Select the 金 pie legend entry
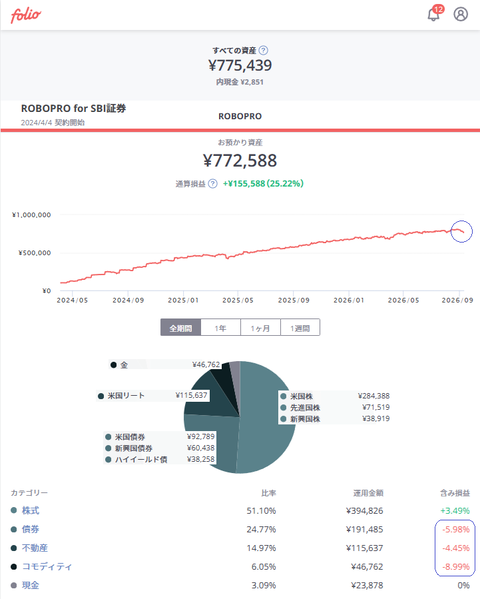Viewport: 480px width, 599px height. pos(165,365)
